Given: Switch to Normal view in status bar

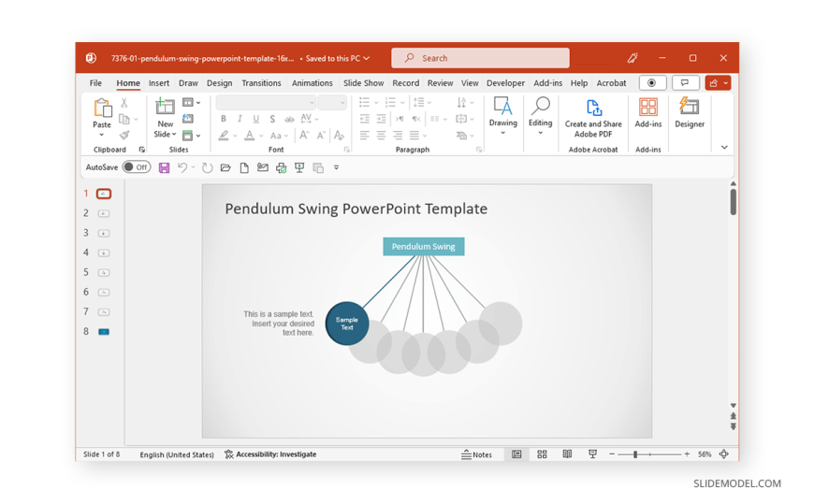Looking at the screenshot, I should (x=516, y=454).
